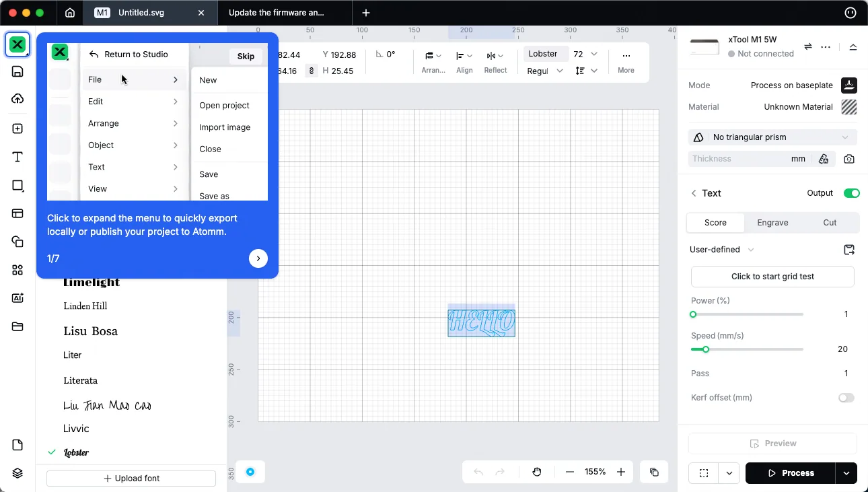Click the home icon in title bar
The width and height of the screenshot is (868, 492).
pyautogui.click(x=70, y=13)
